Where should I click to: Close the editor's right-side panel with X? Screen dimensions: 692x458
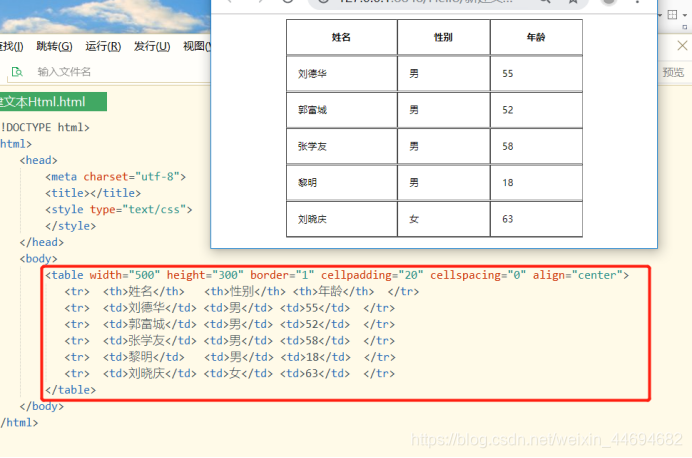(x=682, y=45)
